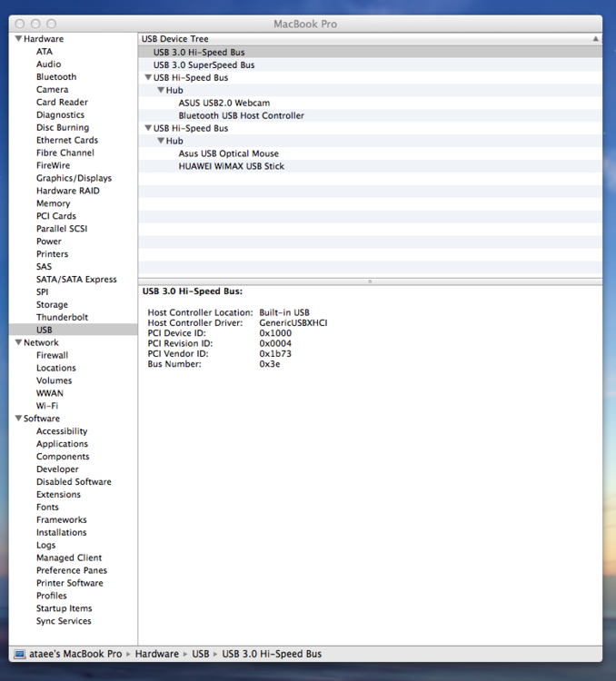This screenshot has width=616, height=681.
Task: Click computer icon in bottom path bar
Action: pyautogui.click(x=20, y=654)
